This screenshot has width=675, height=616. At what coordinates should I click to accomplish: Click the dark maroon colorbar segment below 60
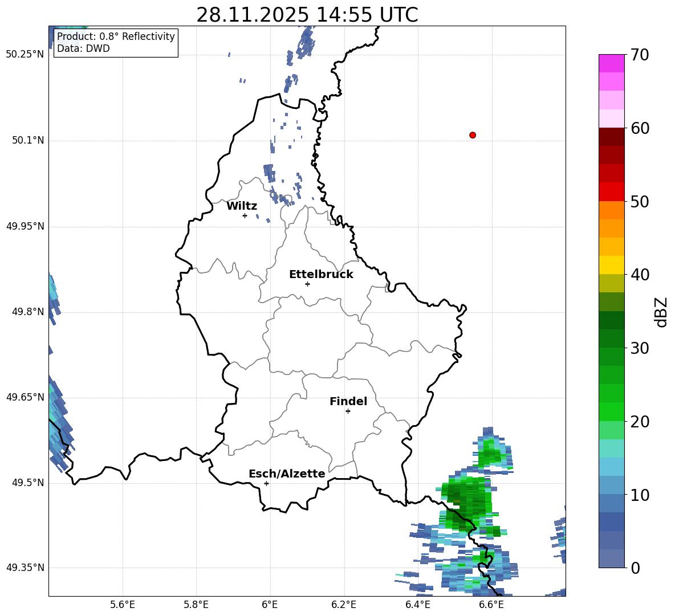pos(611,137)
